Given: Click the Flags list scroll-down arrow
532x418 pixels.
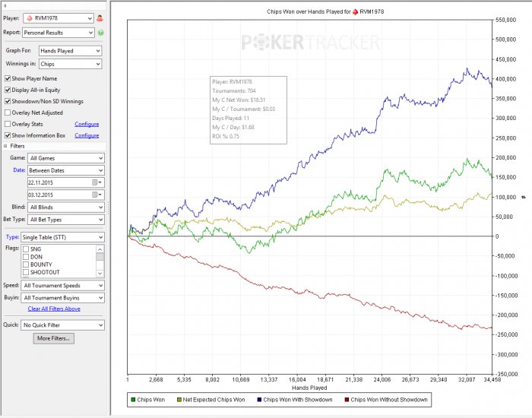Looking at the screenshot, I should (100, 272).
